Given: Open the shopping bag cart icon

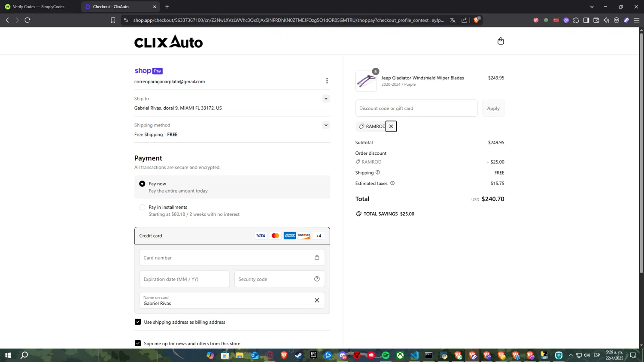Looking at the screenshot, I should [x=501, y=41].
